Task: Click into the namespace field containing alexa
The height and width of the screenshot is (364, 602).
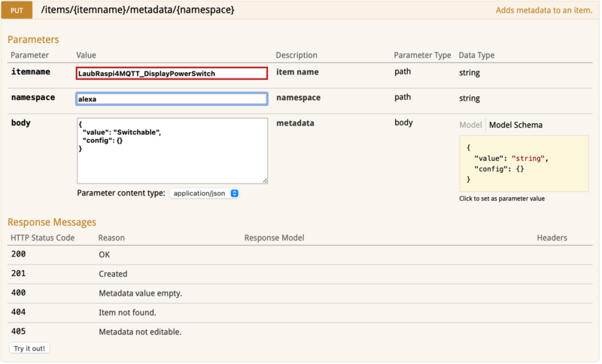Action: pos(172,99)
